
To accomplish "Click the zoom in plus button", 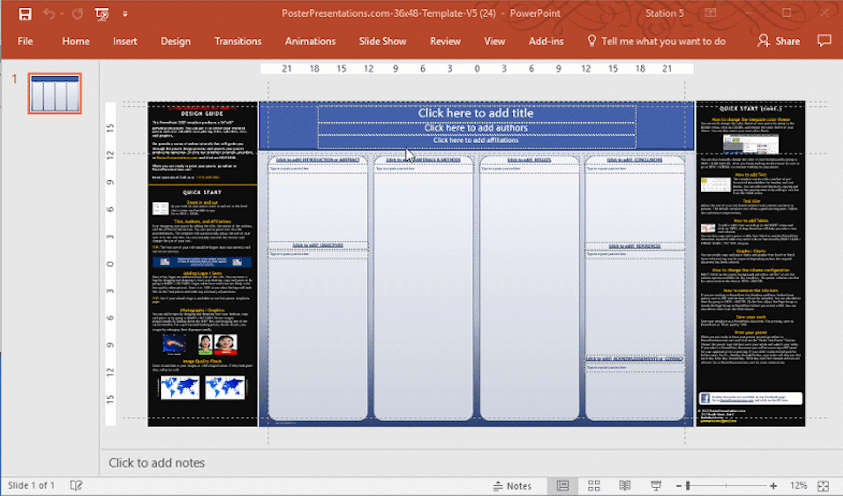I will (x=773, y=486).
